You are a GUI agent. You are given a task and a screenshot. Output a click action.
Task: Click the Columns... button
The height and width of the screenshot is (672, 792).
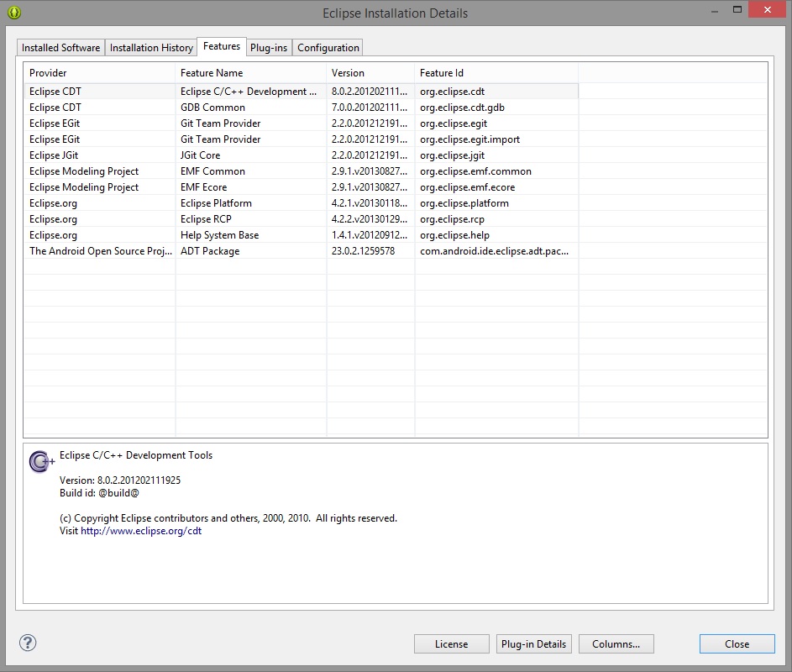tap(616, 643)
